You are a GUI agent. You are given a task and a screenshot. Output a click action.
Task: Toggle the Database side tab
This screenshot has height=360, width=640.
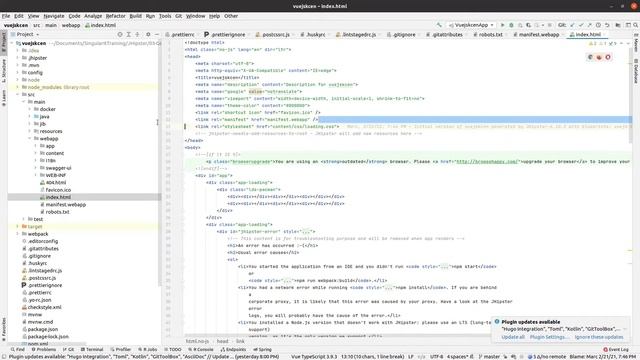click(636, 71)
